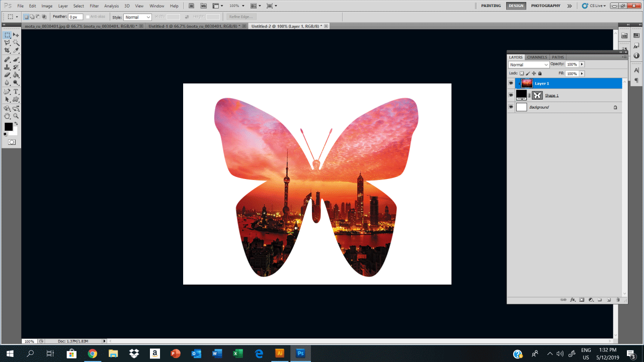Select the Move tool
This screenshot has width=644, height=362.
coord(16,35)
